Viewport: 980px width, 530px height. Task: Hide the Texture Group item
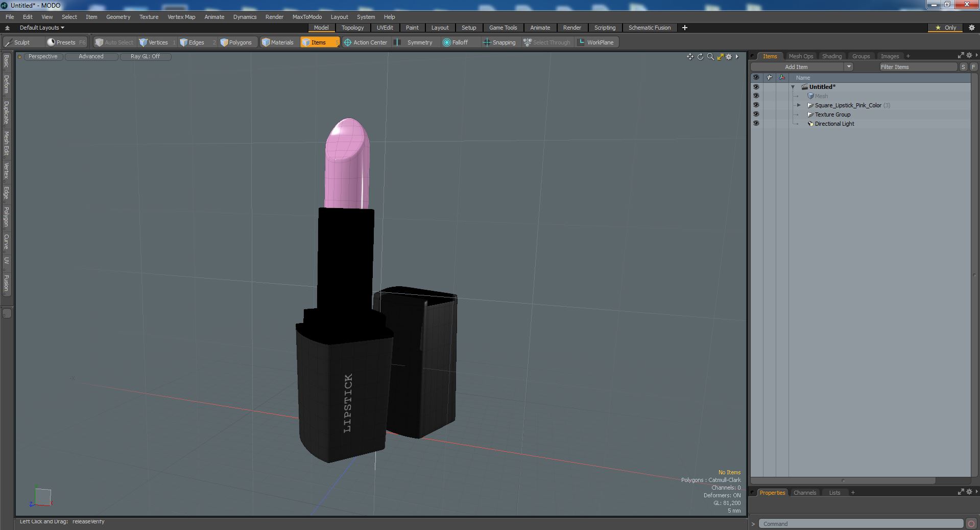coord(756,114)
